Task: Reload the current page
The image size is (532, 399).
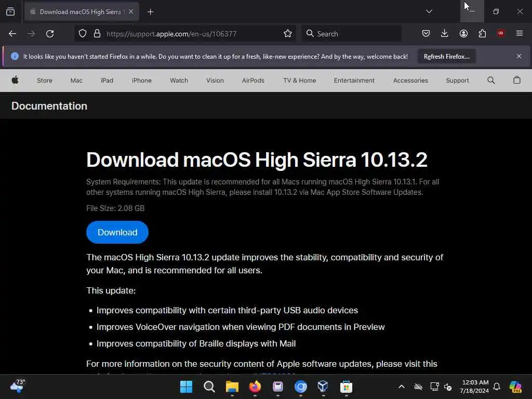Action: 50,34
